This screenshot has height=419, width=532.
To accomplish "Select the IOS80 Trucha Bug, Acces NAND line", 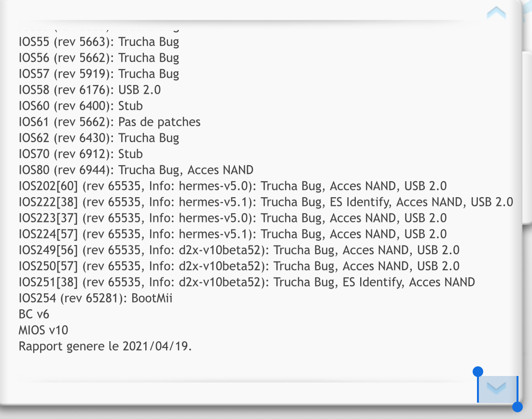I will (x=136, y=170).
